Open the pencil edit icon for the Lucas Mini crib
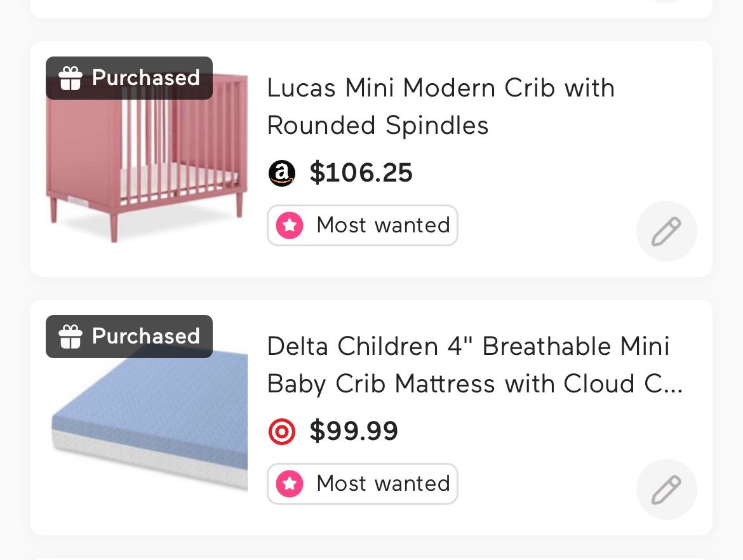 coord(666,230)
